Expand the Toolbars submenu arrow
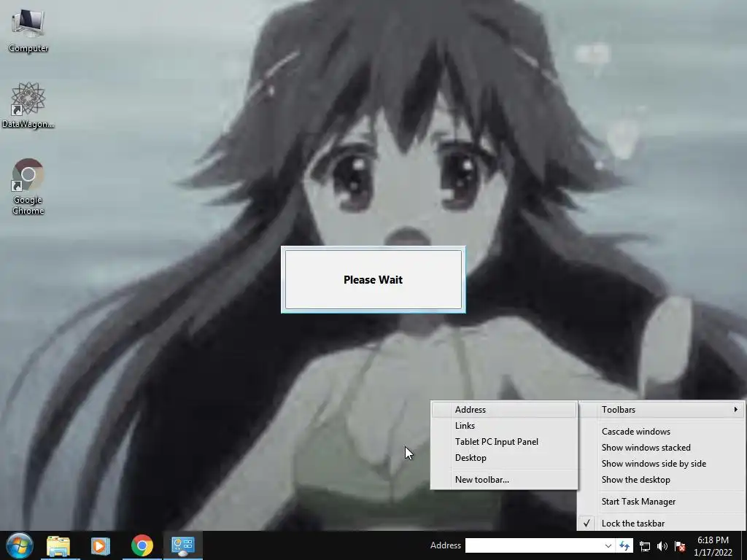Image resolution: width=747 pixels, height=560 pixels. pos(735,410)
